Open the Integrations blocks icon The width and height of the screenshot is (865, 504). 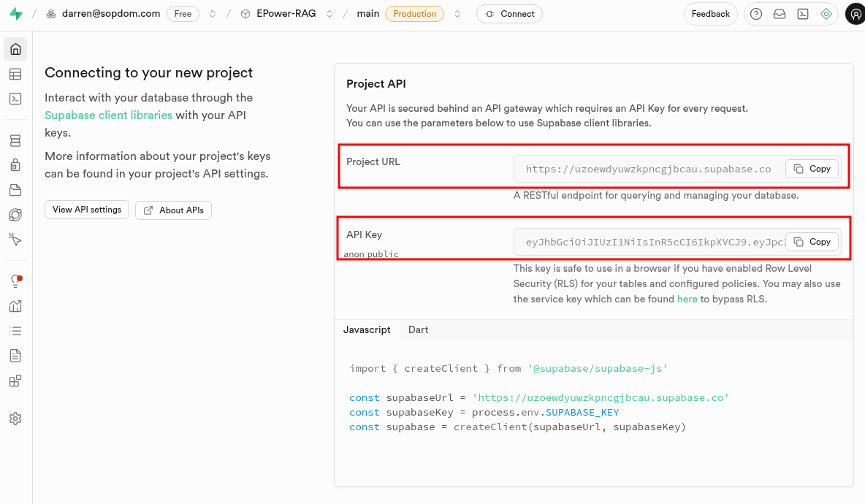pos(15,381)
